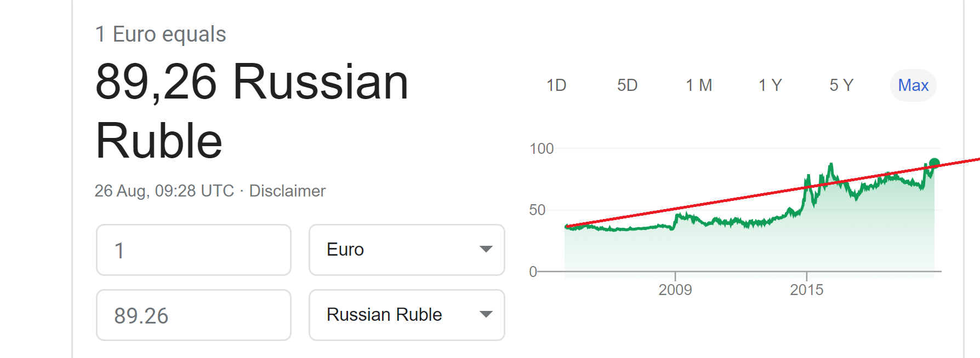Click the 2009 axis label
Viewport: 980px width, 358px height.
pyautogui.click(x=675, y=290)
